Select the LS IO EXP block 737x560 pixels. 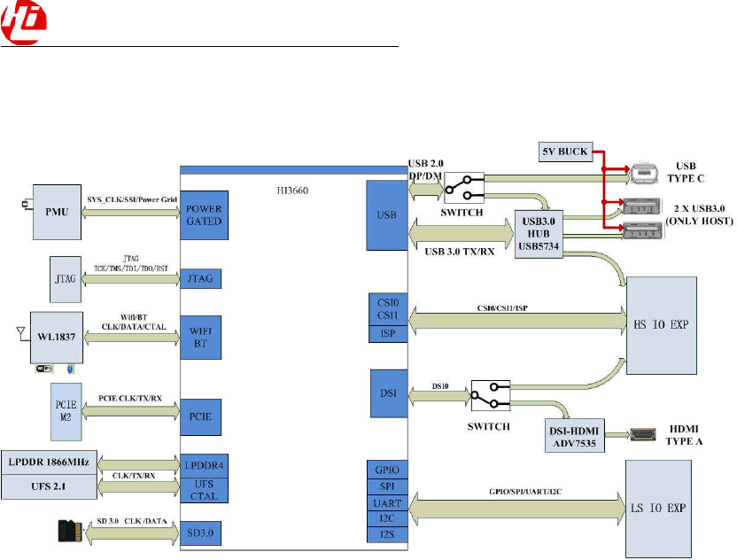coord(658,509)
